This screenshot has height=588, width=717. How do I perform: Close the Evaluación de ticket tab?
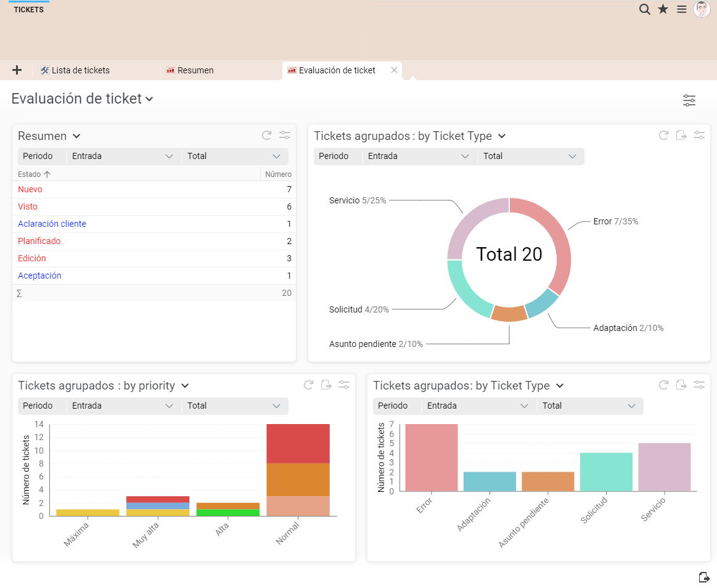pos(394,70)
